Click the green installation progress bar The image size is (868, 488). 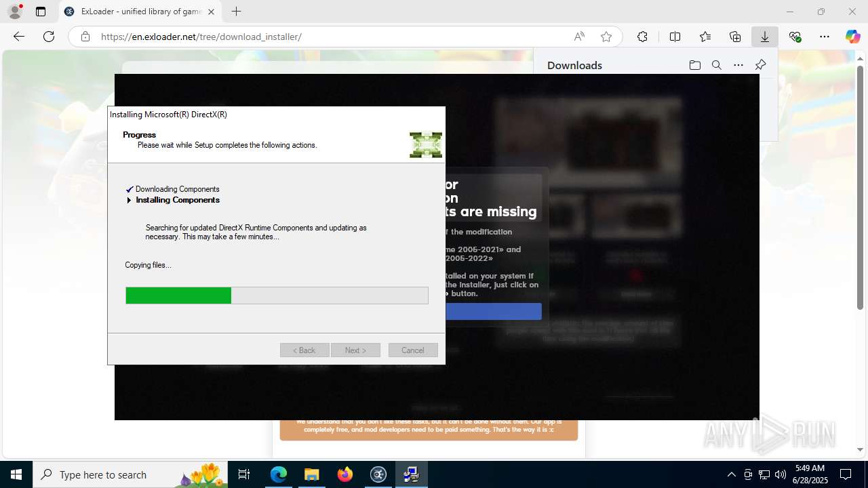tap(277, 296)
